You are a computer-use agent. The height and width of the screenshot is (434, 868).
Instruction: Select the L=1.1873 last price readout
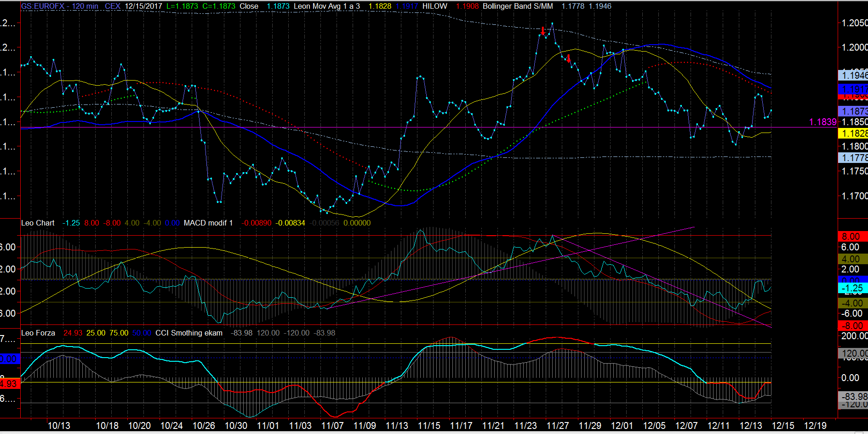point(182,6)
